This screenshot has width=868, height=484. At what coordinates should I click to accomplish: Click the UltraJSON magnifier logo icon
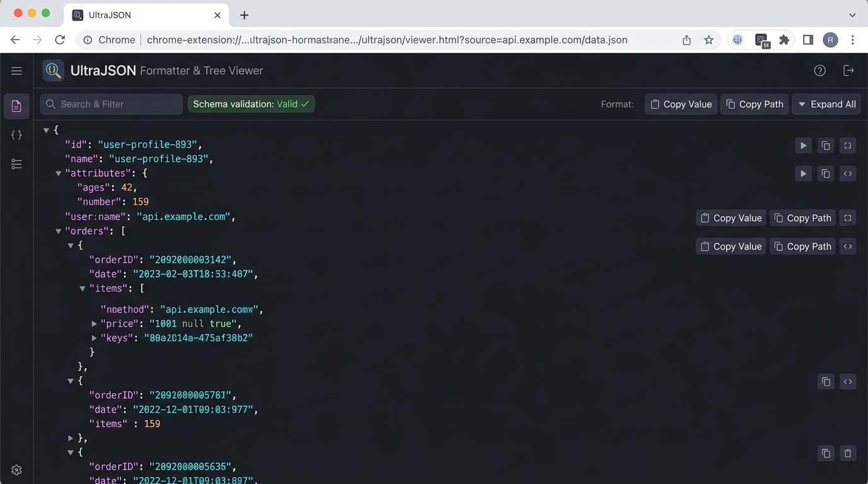(x=53, y=71)
